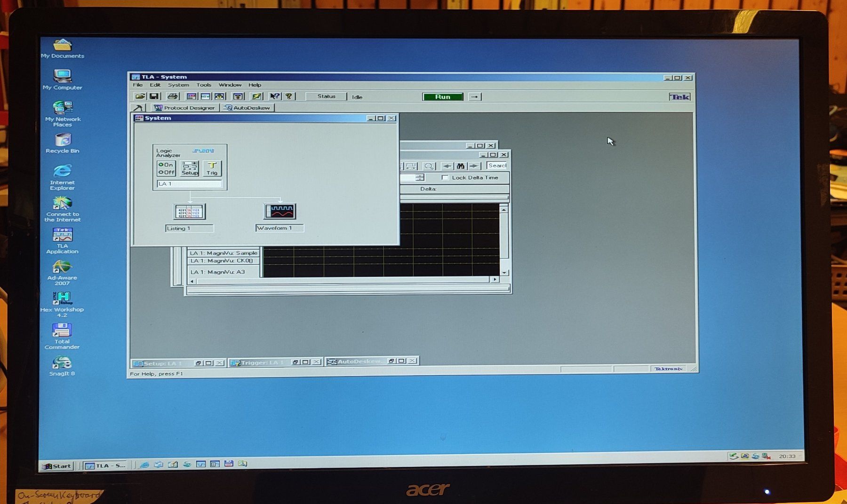Open TLA Application desktop icon
Screen dimensions: 847x504
click(x=63, y=241)
